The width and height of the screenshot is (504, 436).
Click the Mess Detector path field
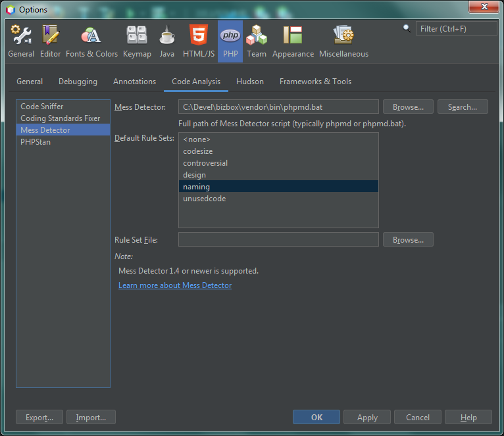278,107
